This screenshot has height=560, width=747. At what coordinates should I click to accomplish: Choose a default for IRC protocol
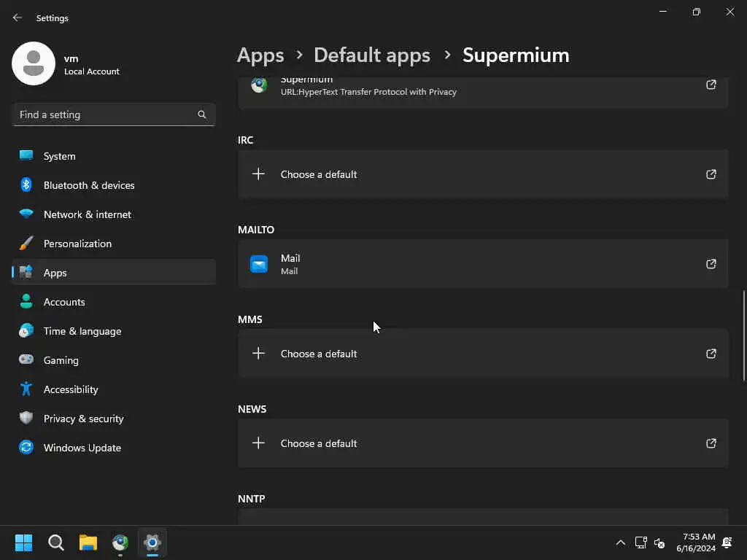[x=319, y=174]
